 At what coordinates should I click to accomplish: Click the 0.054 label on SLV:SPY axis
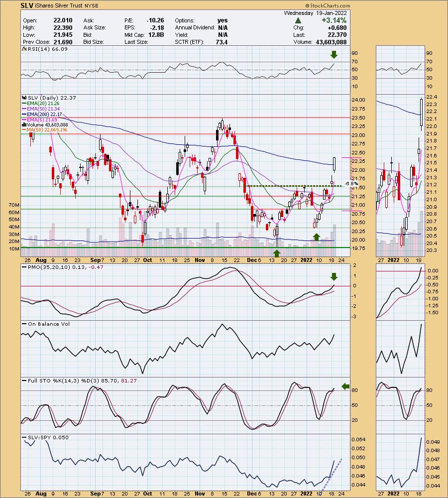358,440
